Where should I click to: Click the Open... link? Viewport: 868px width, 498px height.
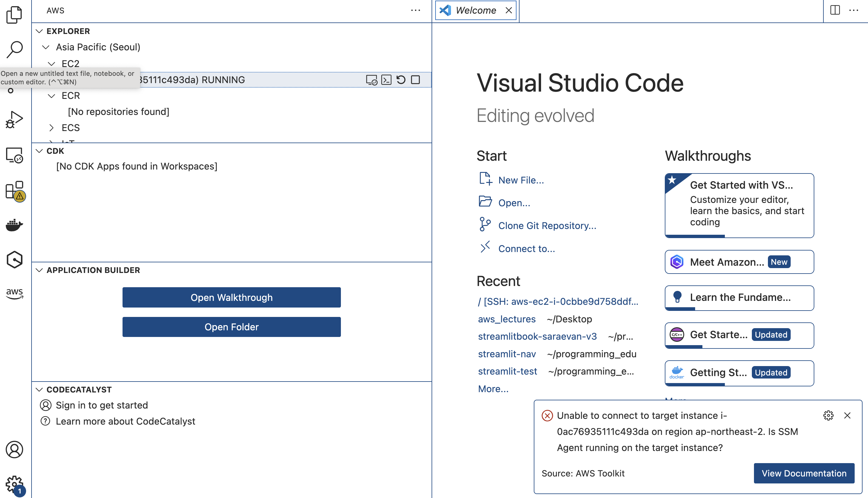coord(514,203)
